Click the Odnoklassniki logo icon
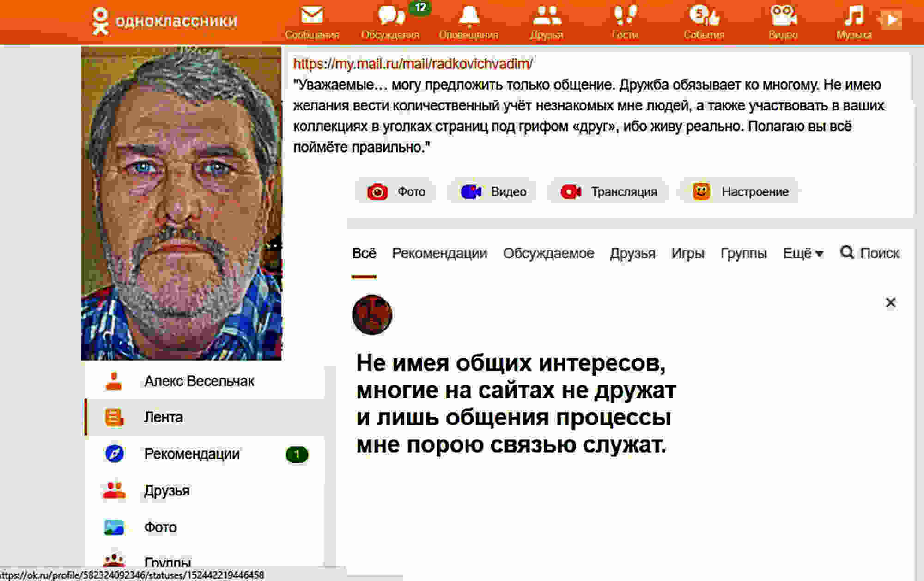Screen dimensions: 924x581 100,21
